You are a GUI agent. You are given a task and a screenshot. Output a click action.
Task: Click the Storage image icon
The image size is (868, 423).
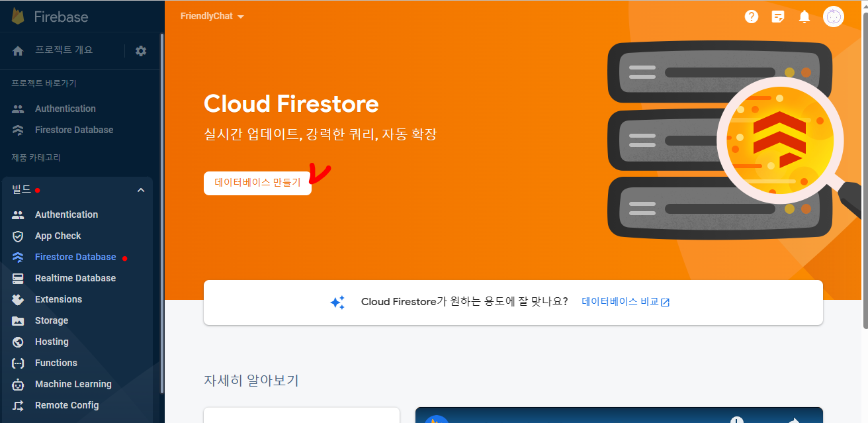tap(18, 320)
